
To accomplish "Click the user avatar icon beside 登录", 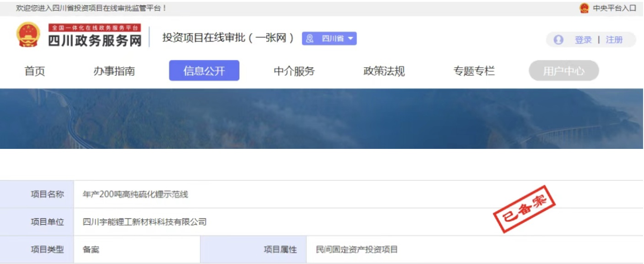I will [x=558, y=40].
